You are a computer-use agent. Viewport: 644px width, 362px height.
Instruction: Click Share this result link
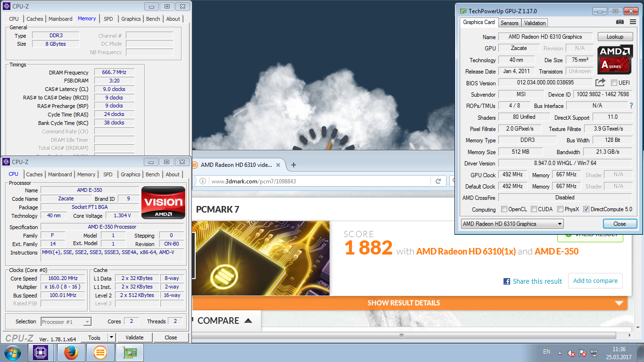click(537, 281)
